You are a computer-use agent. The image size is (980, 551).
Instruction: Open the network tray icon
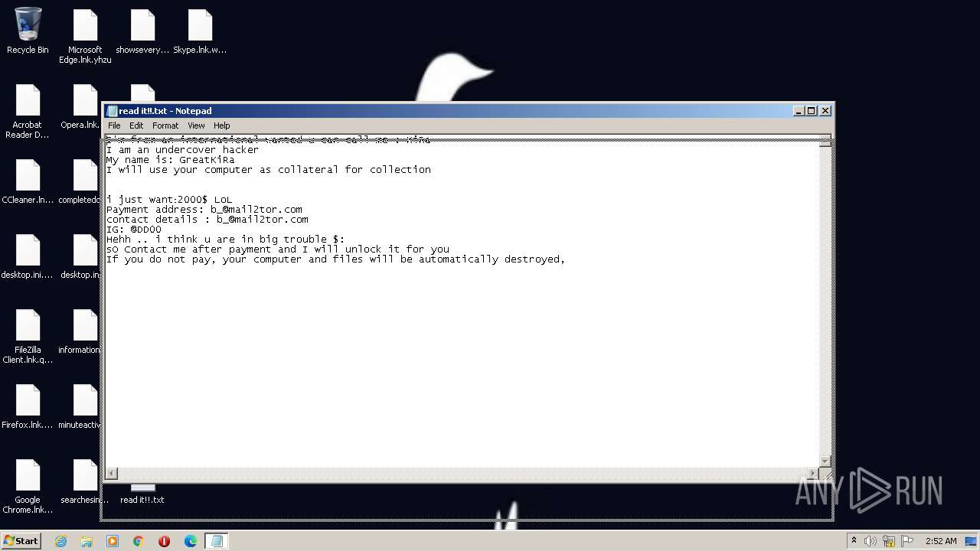(x=889, y=541)
